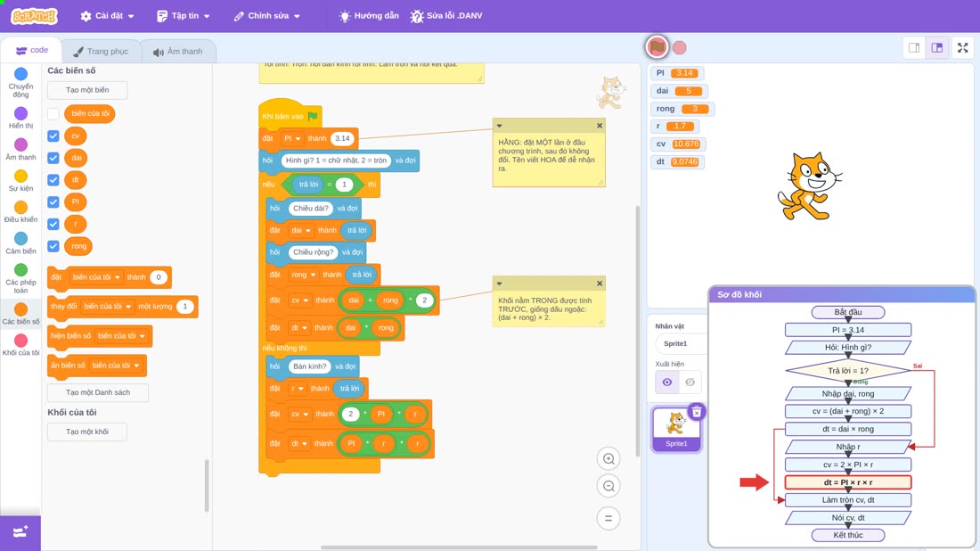The width and height of the screenshot is (980, 551).
Task: Show the sprite using the eye button
Action: pyautogui.click(x=667, y=382)
